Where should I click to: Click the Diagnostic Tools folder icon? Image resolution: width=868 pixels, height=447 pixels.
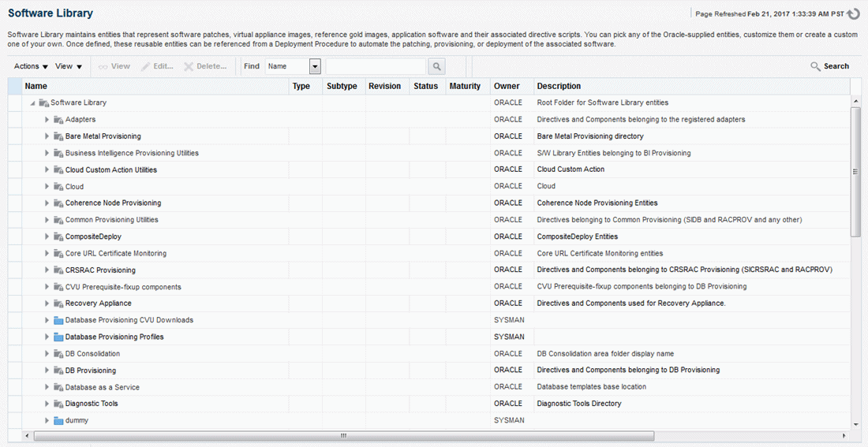[58, 404]
